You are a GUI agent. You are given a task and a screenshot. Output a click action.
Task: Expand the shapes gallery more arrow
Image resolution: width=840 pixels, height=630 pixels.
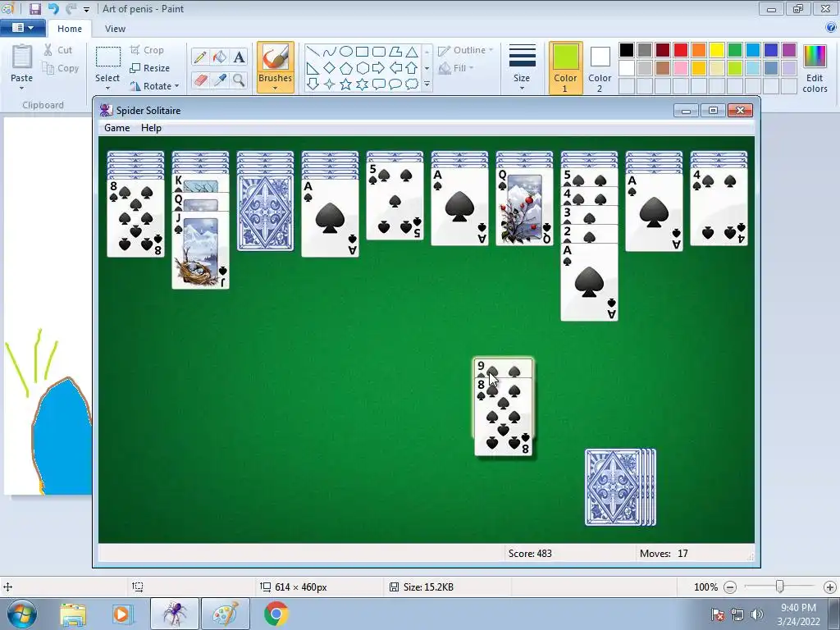coord(427,84)
